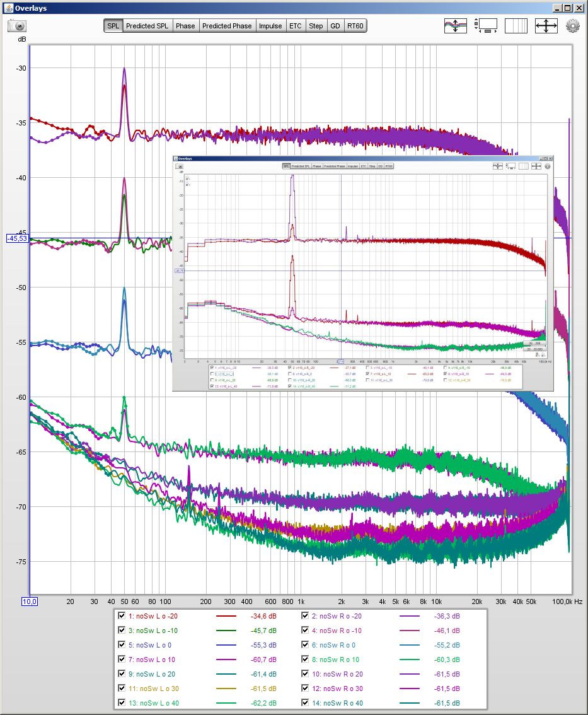Switch to the SPL tab
This screenshot has height=715, width=588.
[x=113, y=26]
